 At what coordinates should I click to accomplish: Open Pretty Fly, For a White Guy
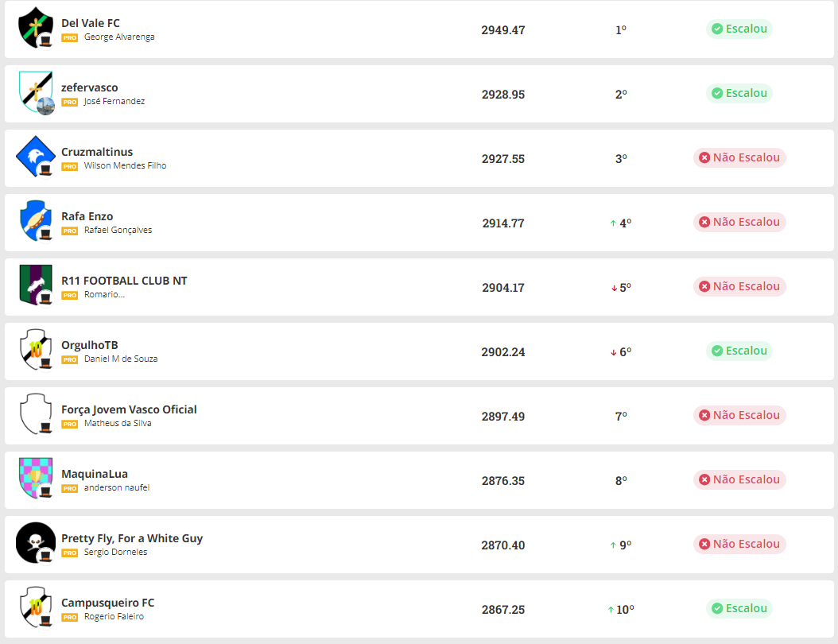click(132, 538)
